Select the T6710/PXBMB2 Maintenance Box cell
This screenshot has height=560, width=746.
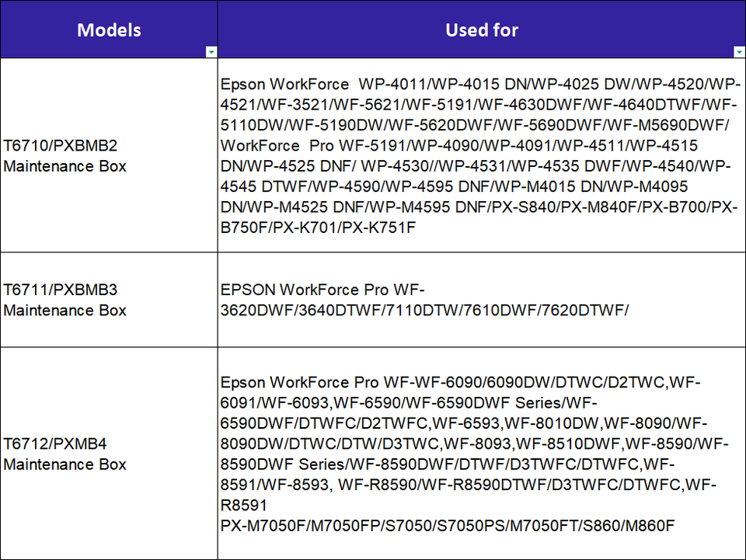pyautogui.click(x=109, y=155)
